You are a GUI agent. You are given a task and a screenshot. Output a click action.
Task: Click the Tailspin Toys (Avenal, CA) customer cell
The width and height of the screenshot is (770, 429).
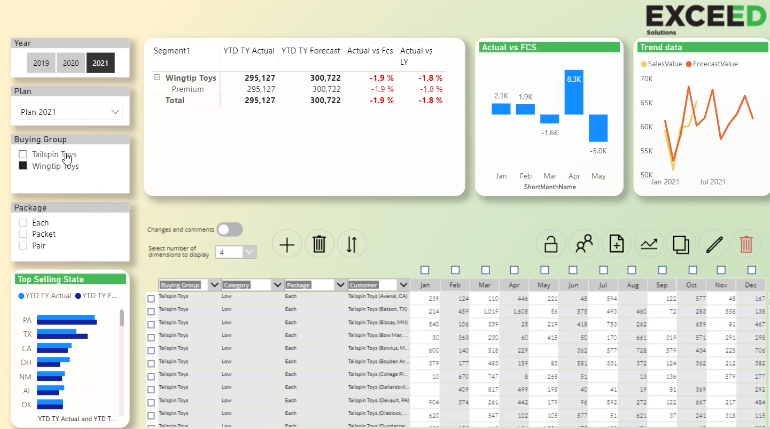pos(377,296)
